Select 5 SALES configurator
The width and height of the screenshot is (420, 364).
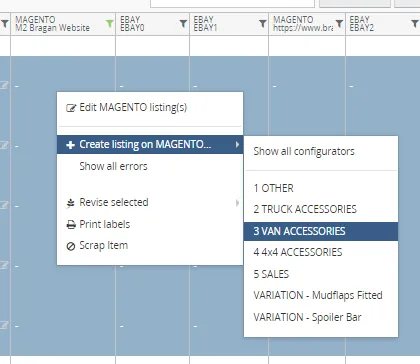click(321, 274)
